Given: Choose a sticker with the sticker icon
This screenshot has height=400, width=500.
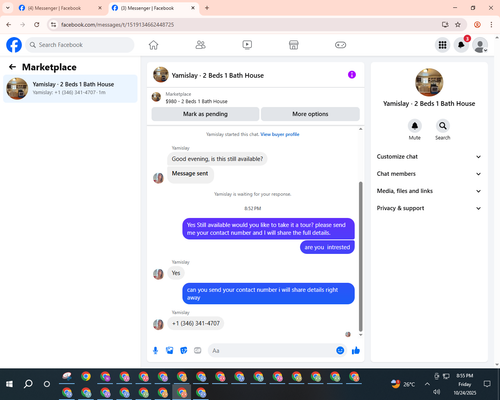Looking at the screenshot, I should click(184, 350).
